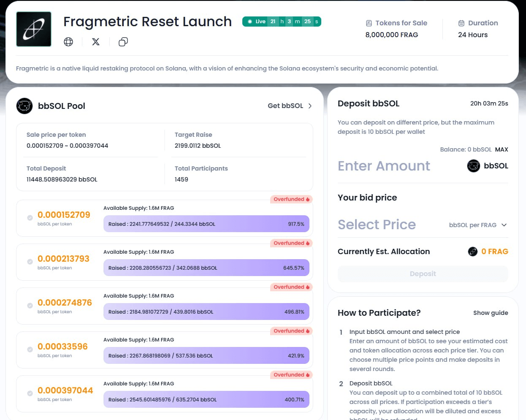
Task: Click Total Deposit 11448.508963029 bbSOL value
Action: (62, 179)
